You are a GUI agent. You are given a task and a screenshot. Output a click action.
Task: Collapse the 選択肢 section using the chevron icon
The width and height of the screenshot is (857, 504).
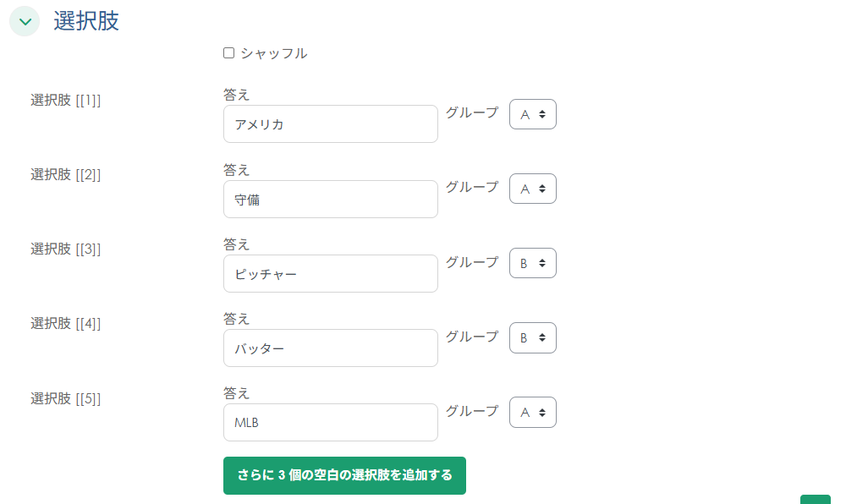coord(24,21)
